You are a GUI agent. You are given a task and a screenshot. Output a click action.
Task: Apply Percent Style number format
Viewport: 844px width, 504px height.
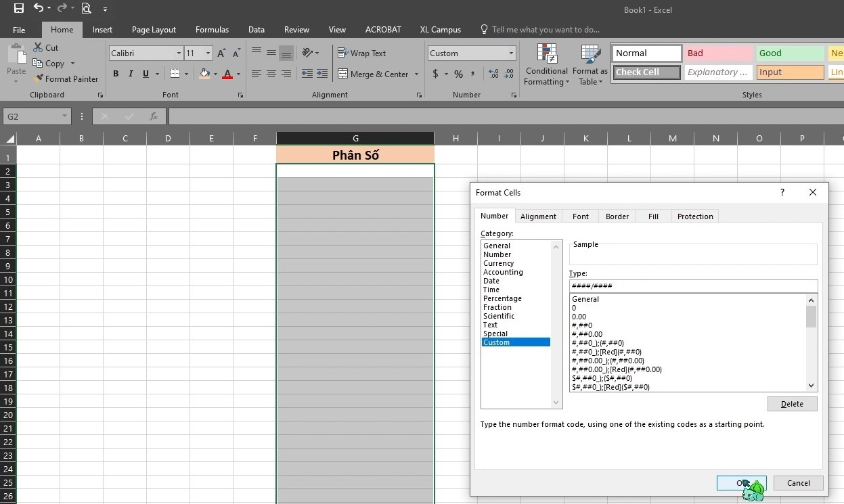457,74
